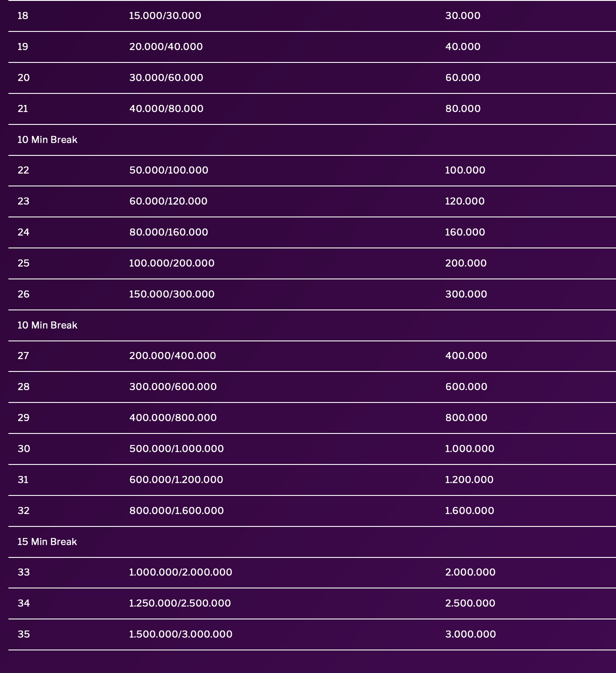Image resolution: width=616 pixels, height=673 pixels.
Task: Select the 200.000/400.000 blinds cell
Action: coord(172,356)
